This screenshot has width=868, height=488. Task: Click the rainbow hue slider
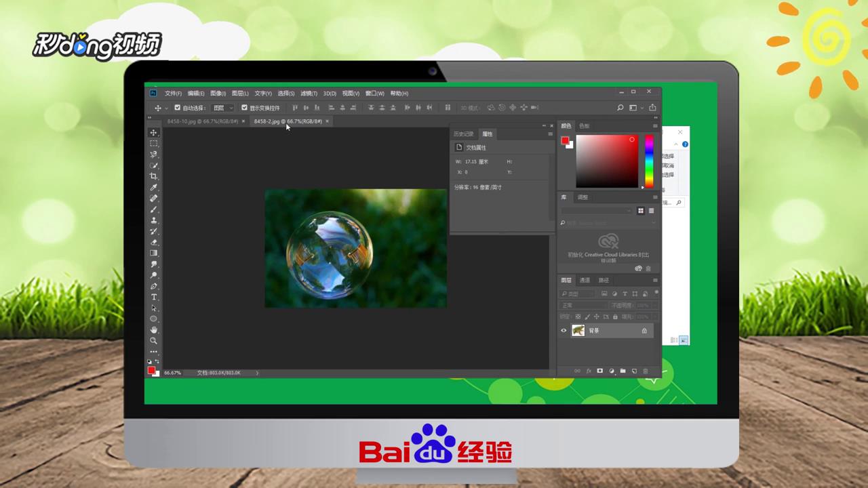click(649, 161)
